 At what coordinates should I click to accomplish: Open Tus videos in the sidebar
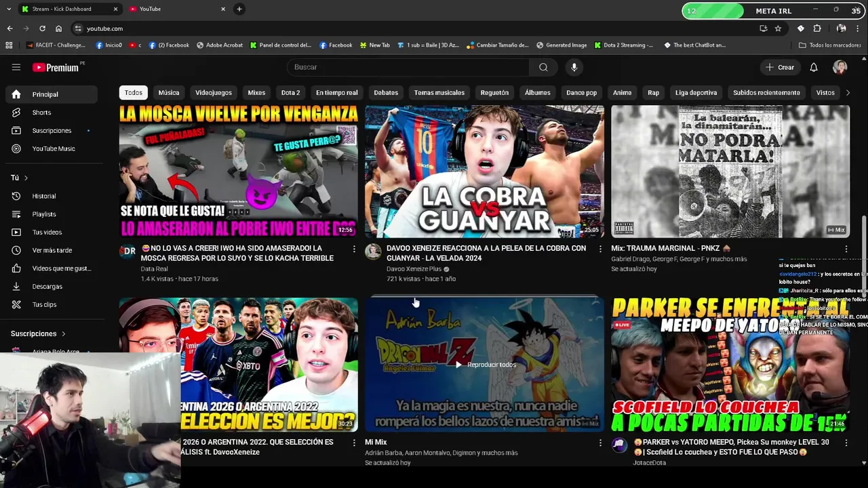pyautogui.click(x=52, y=232)
